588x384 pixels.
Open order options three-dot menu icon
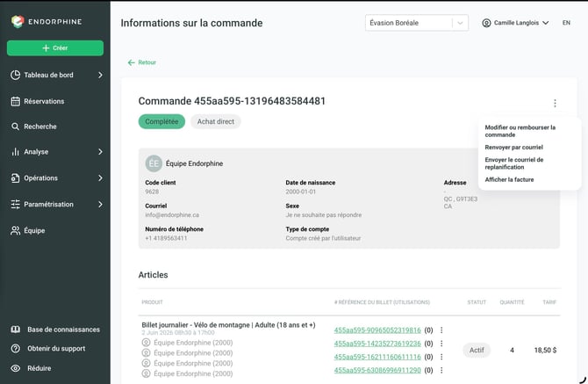[x=555, y=103]
